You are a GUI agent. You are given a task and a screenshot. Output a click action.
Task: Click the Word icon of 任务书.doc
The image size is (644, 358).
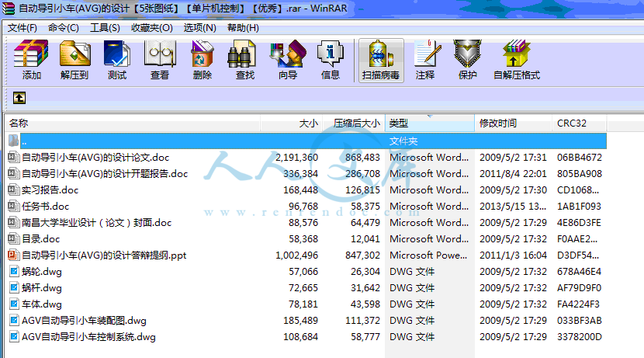13,206
